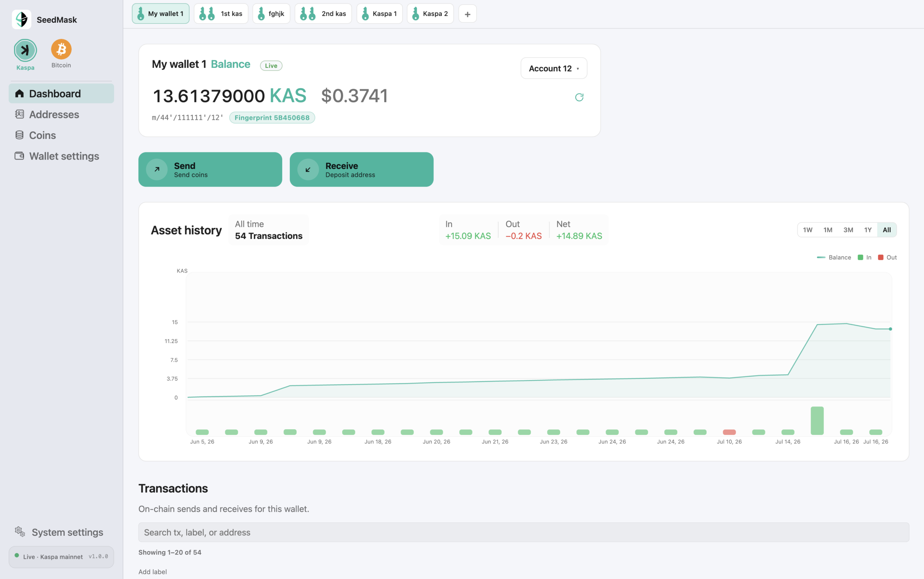This screenshot has width=924, height=579.
Task: Expand the Account 12 dropdown
Action: click(554, 68)
